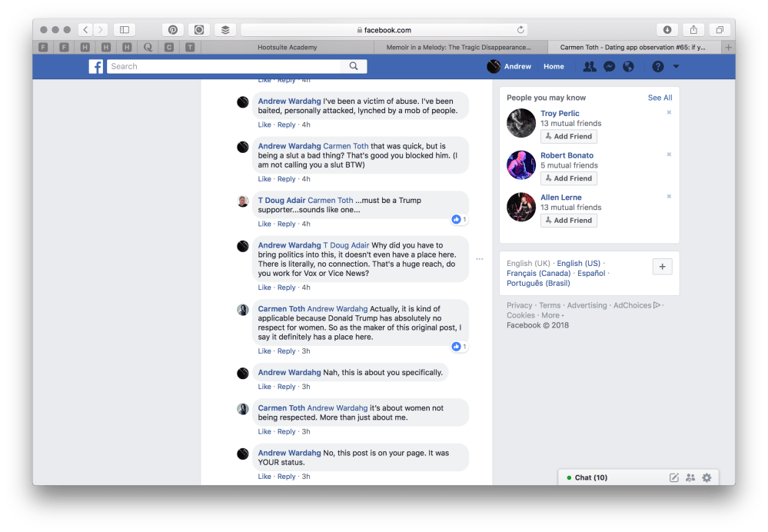Open the Notifications globe icon

[x=628, y=67]
